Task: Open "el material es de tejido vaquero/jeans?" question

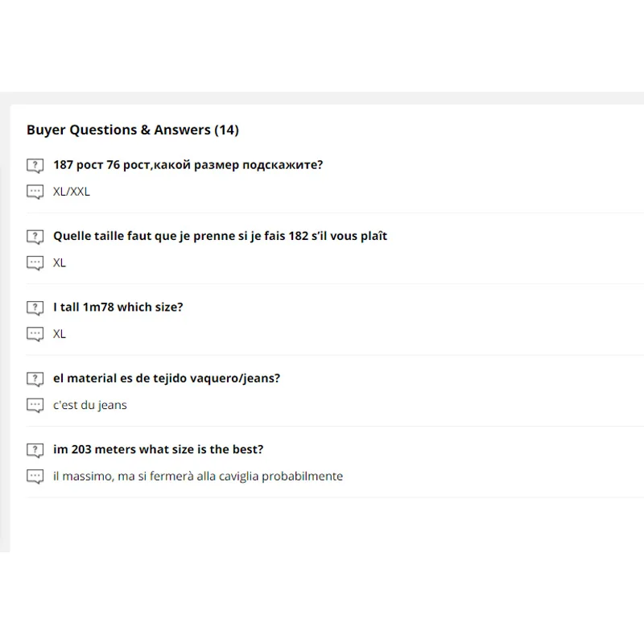Action: 167,378
